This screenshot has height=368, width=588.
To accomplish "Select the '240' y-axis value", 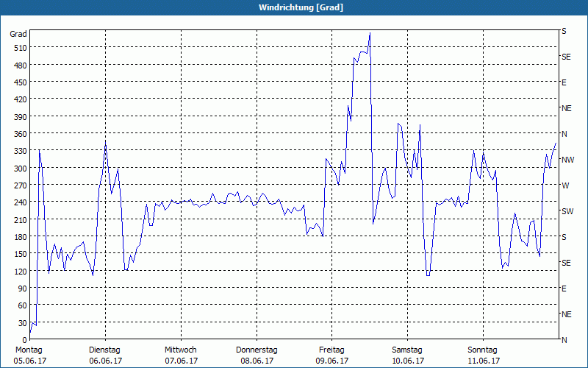I will [x=21, y=202].
